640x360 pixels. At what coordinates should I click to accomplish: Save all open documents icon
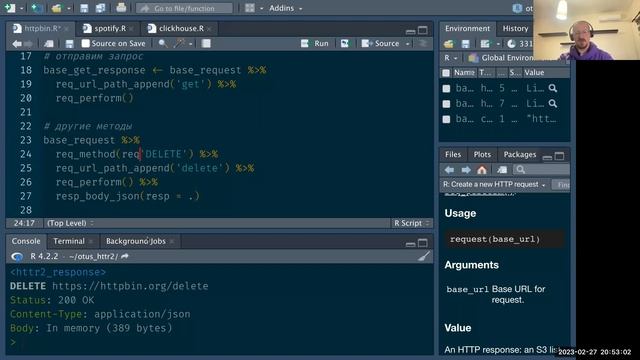point(100,8)
